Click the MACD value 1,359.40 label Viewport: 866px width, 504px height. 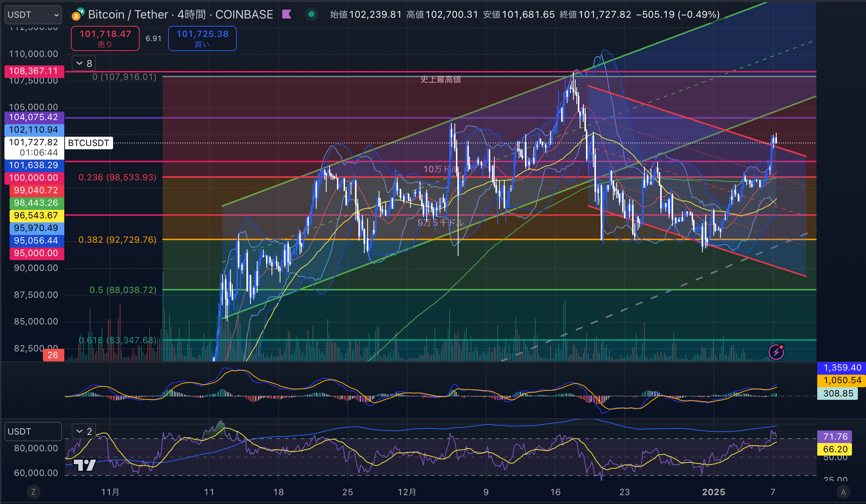842,368
